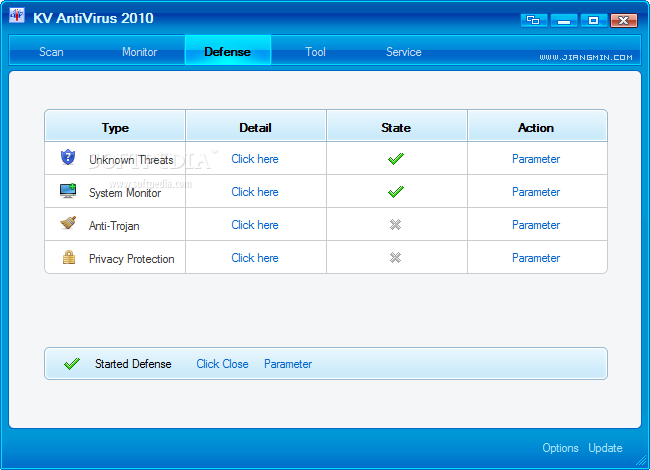Viewport: 650px width, 470px height.
Task: Click the window resize grip corner
Action: coord(642,461)
